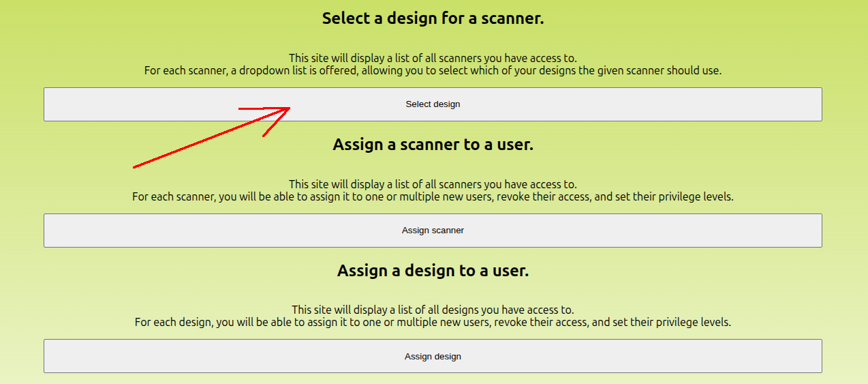This screenshot has height=384, width=868.
Task: Click the "Assign a design to a user" heading
Action: (x=433, y=271)
